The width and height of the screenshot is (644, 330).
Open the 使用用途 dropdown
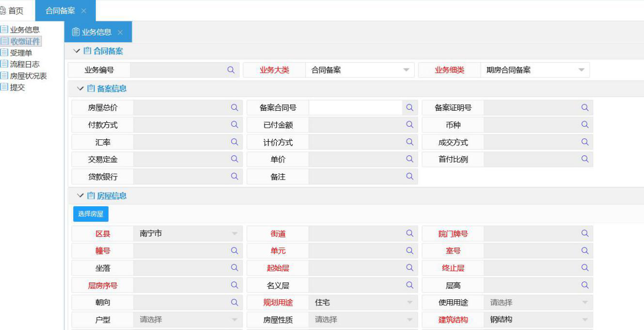tap(538, 302)
